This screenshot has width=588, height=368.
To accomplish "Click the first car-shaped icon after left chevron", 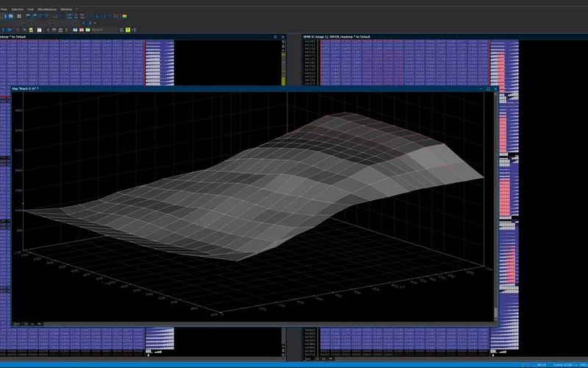I will point(54,29).
